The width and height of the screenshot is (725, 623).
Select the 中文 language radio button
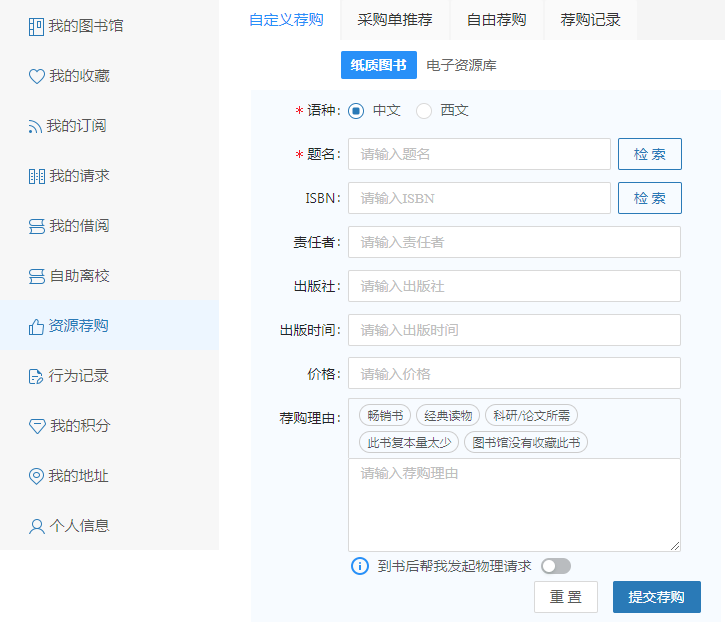[x=356, y=111]
